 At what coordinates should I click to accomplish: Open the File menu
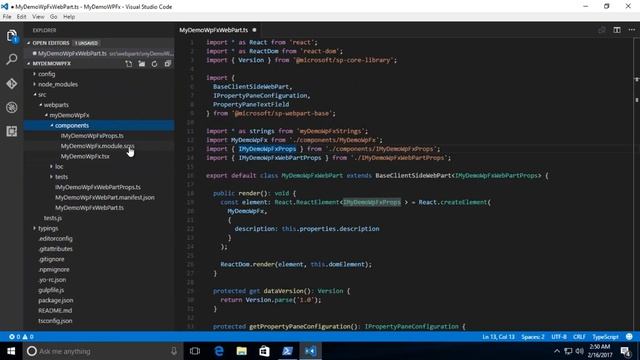coord(7,17)
